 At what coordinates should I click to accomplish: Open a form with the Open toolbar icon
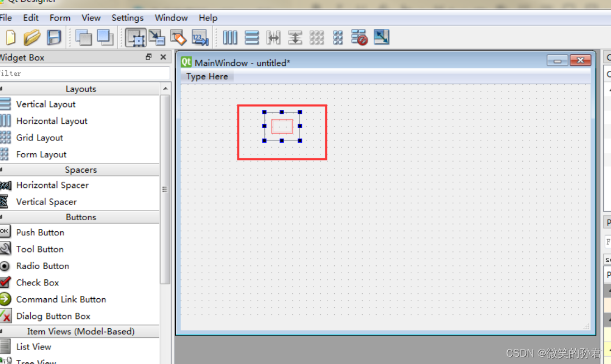[32, 37]
